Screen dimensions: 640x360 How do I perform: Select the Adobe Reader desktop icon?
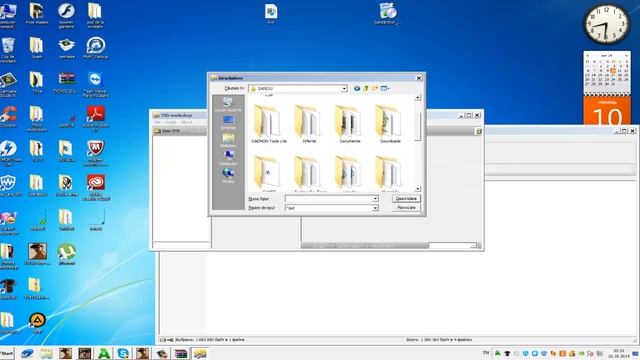click(96, 118)
